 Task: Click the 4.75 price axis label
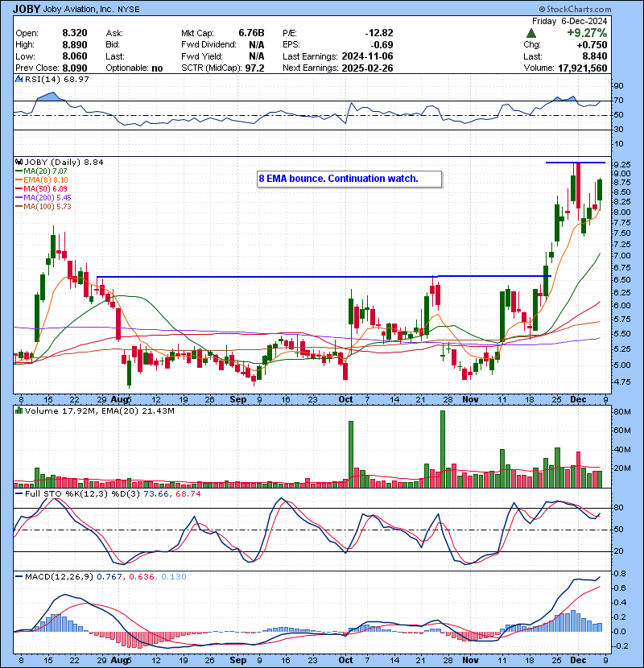tap(622, 381)
